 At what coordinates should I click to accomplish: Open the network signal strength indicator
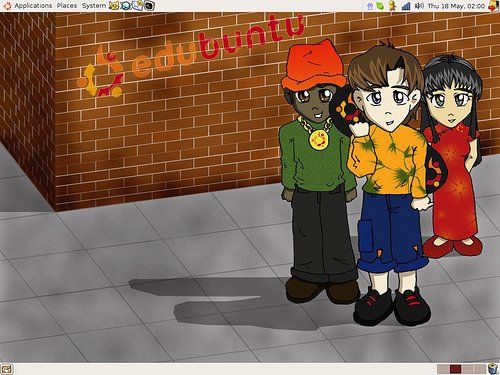[x=406, y=6]
